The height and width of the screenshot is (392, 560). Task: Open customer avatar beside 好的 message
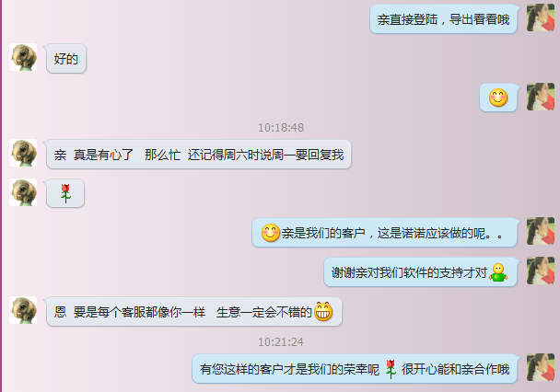pyautogui.click(x=23, y=57)
